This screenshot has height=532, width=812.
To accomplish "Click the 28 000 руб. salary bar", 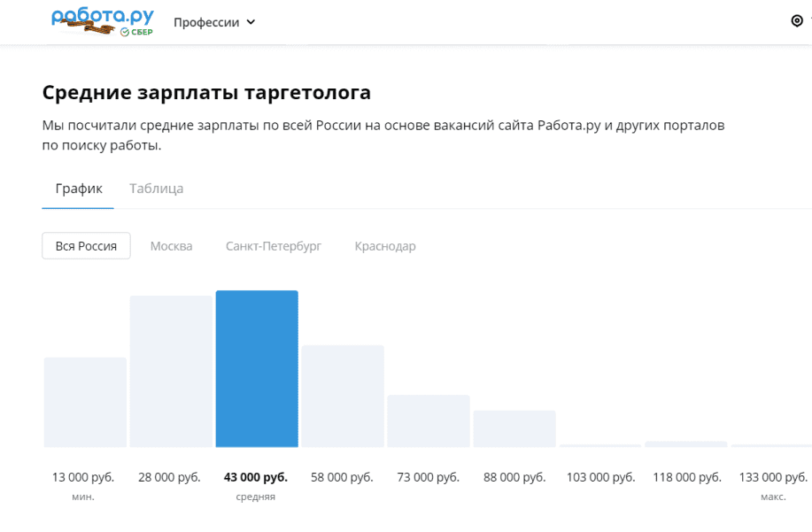I will tap(171, 372).
